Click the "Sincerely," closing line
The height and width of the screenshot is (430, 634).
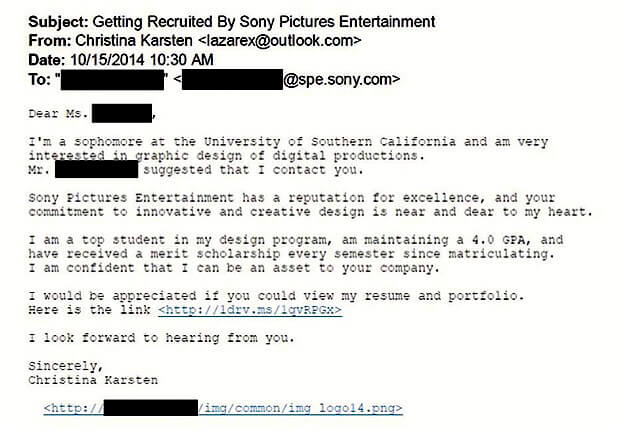(x=63, y=366)
